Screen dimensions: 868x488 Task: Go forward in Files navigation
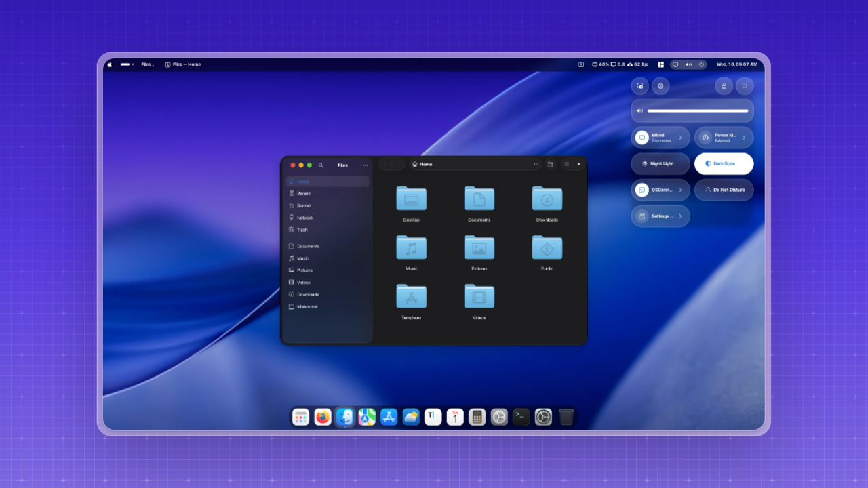tap(398, 165)
